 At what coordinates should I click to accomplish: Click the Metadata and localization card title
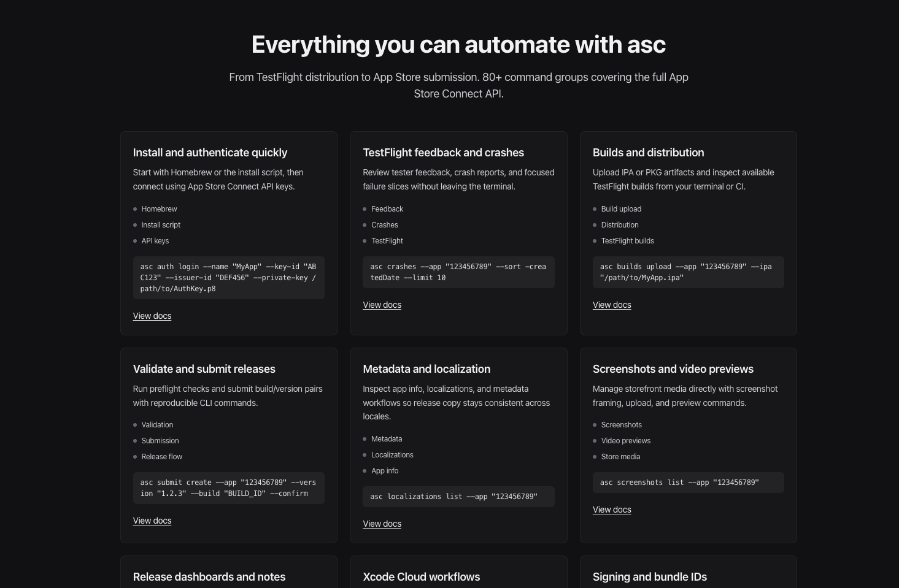[426, 368]
